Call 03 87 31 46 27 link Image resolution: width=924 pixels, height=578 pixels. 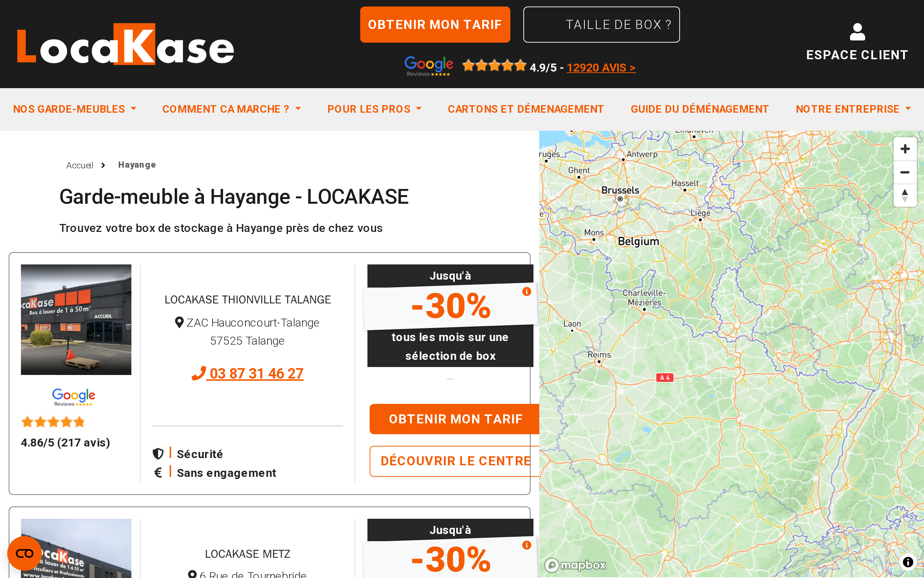pyautogui.click(x=248, y=374)
